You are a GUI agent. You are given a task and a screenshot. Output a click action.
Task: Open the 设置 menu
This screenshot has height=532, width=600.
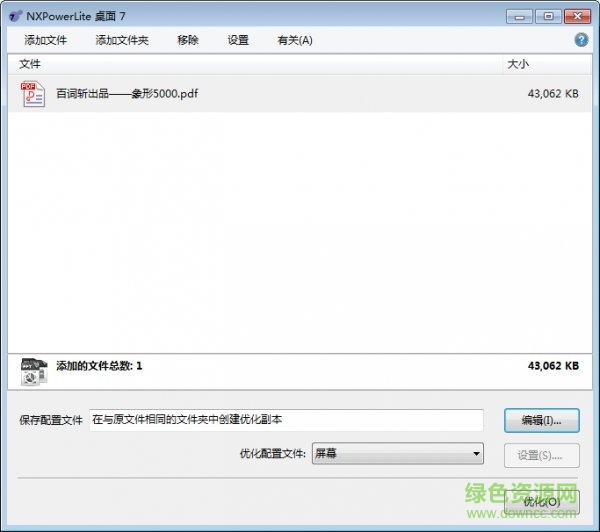(238, 40)
